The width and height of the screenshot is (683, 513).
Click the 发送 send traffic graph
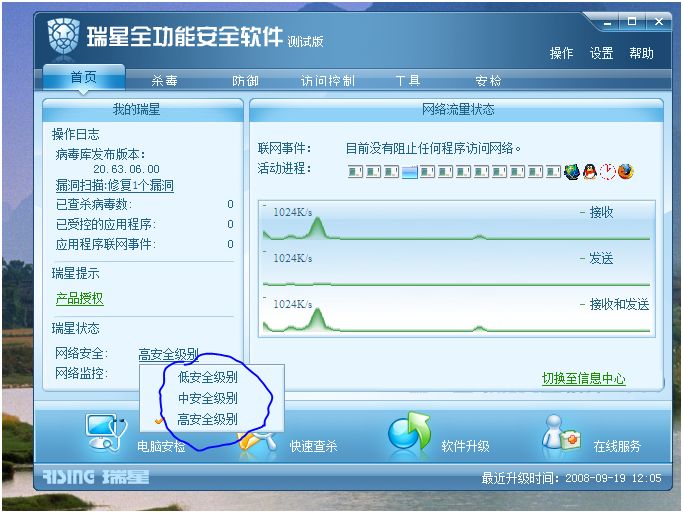(456, 268)
